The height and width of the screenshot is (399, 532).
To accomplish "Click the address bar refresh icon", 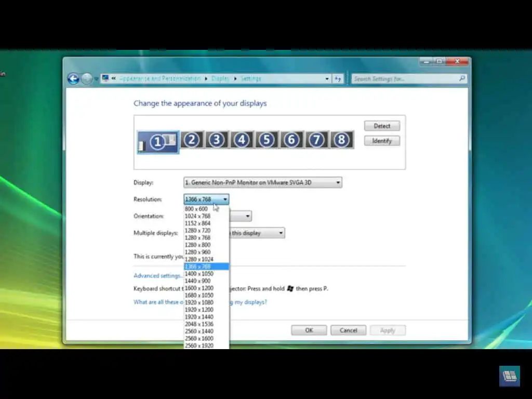I will [338, 79].
